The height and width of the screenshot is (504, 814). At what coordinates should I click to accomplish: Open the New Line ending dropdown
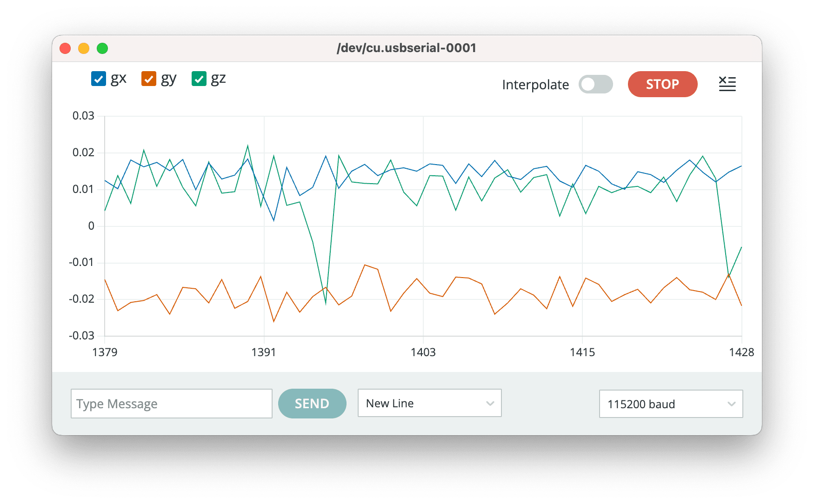pyautogui.click(x=429, y=403)
